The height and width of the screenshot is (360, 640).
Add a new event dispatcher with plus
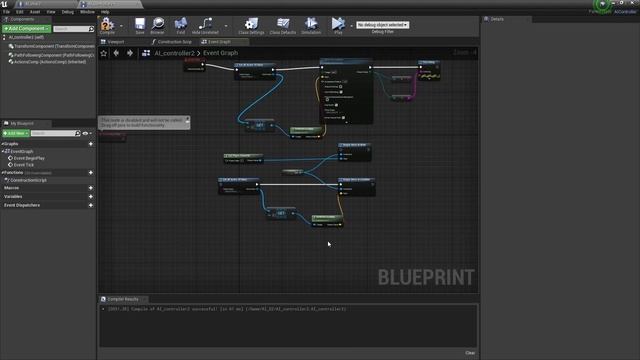click(x=91, y=205)
